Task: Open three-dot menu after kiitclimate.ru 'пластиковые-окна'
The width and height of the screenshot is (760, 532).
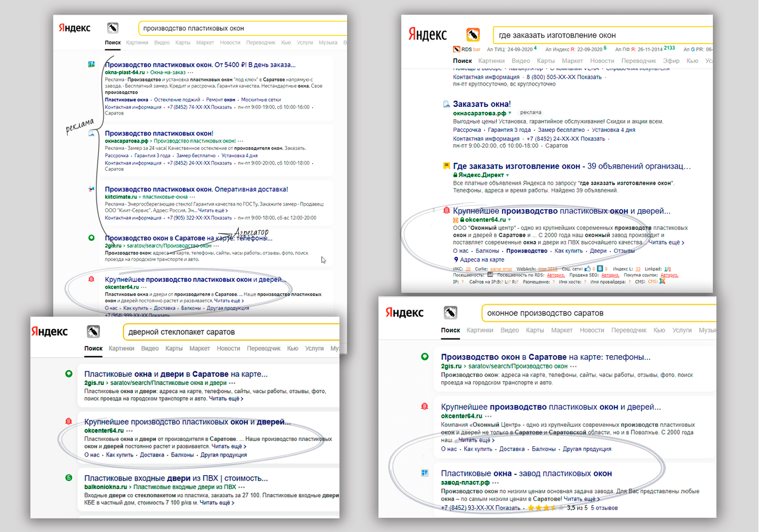Action: [193, 197]
